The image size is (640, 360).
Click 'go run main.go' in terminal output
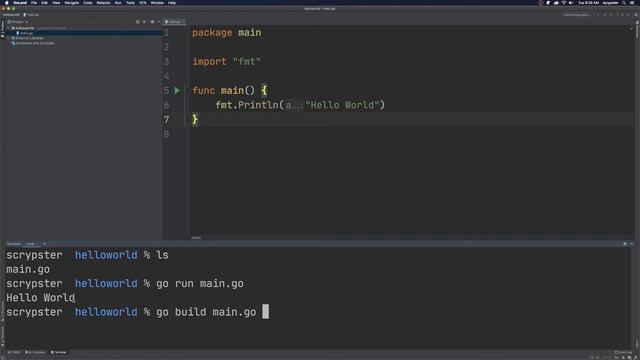click(200, 284)
